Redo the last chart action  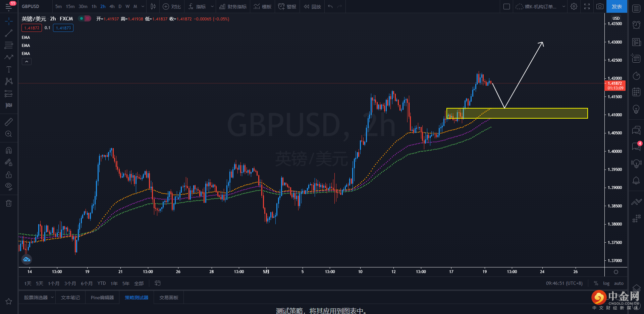point(339,6)
